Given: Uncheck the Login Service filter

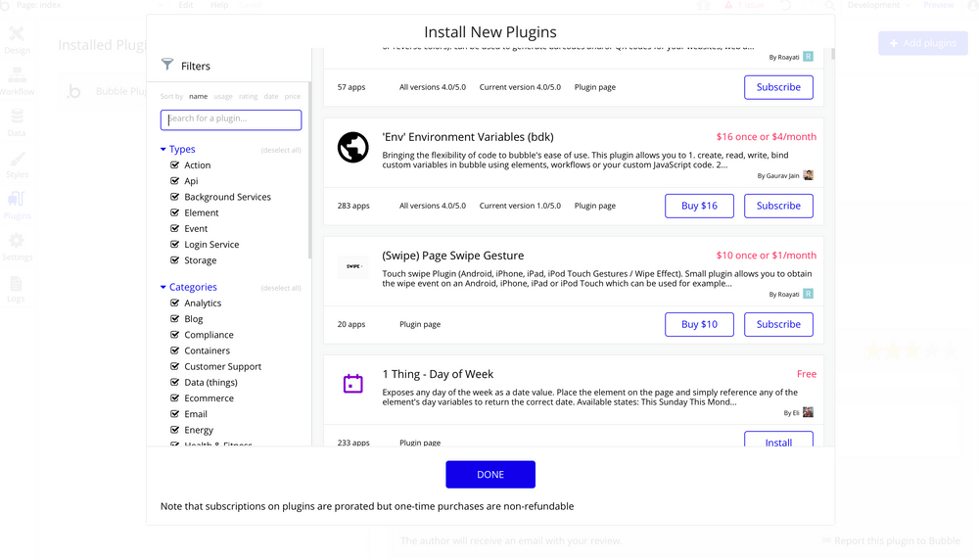Looking at the screenshot, I should coord(175,244).
